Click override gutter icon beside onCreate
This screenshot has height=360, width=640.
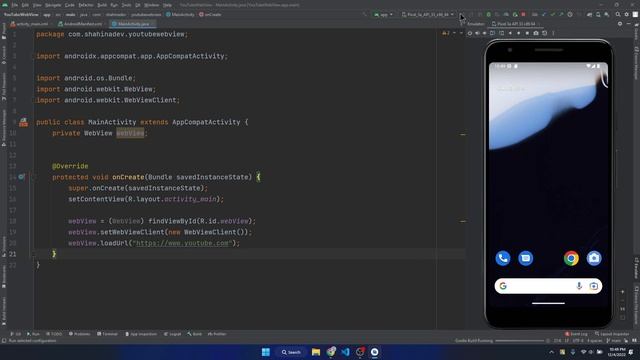(x=21, y=177)
